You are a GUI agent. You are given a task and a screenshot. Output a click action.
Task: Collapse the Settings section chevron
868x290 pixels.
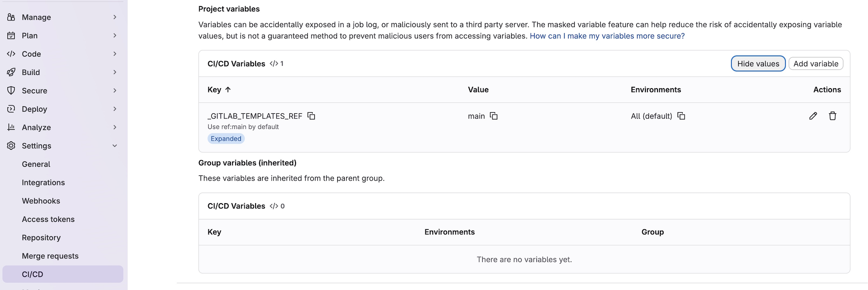(x=115, y=146)
